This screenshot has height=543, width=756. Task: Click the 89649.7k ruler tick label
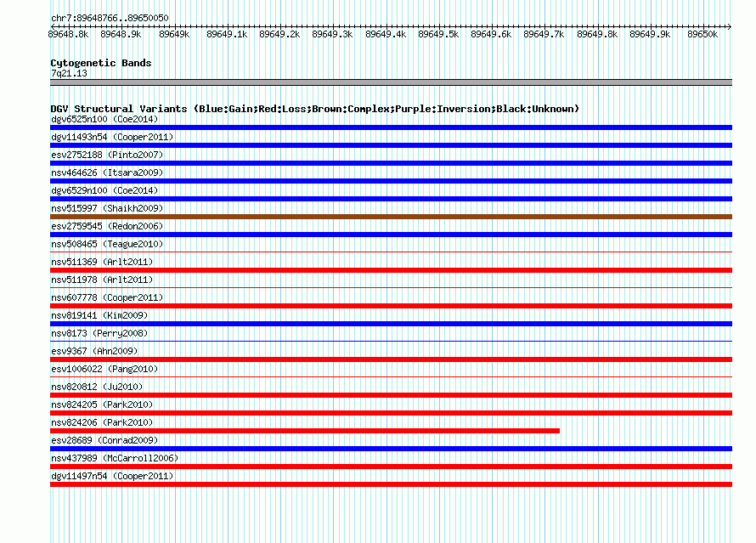[x=544, y=34]
